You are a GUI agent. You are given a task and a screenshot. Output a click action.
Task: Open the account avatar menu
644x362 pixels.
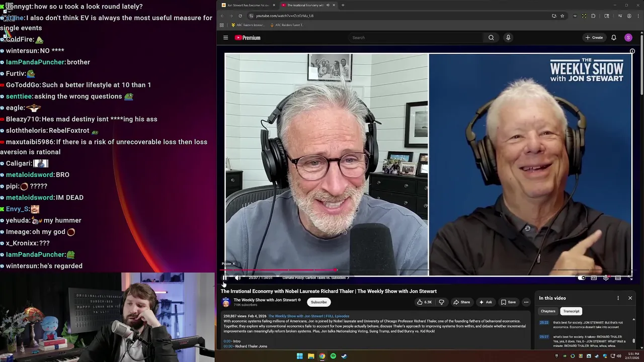point(628,38)
